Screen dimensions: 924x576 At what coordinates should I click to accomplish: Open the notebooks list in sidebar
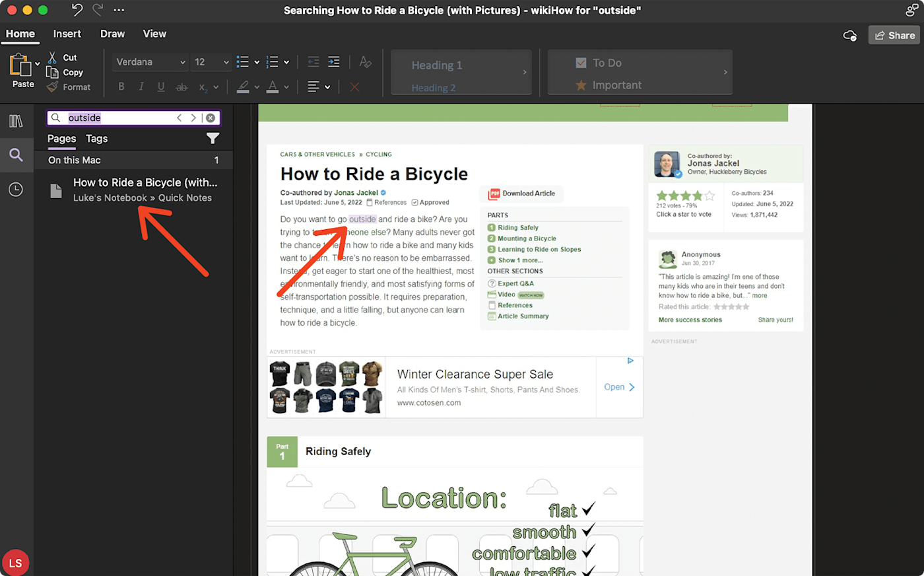[x=16, y=121]
